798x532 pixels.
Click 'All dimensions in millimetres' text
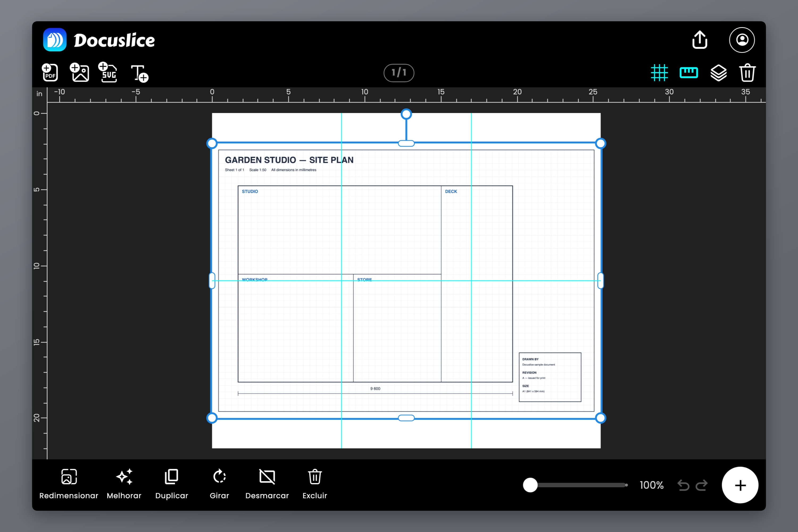pyautogui.click(x=293, y=170)
